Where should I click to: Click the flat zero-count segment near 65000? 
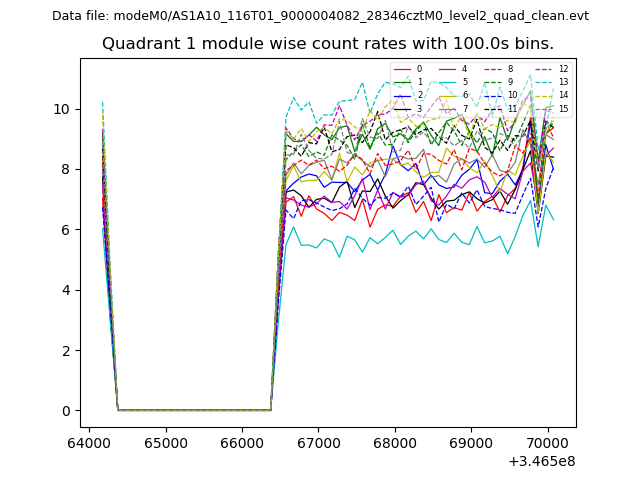[165, 410]
